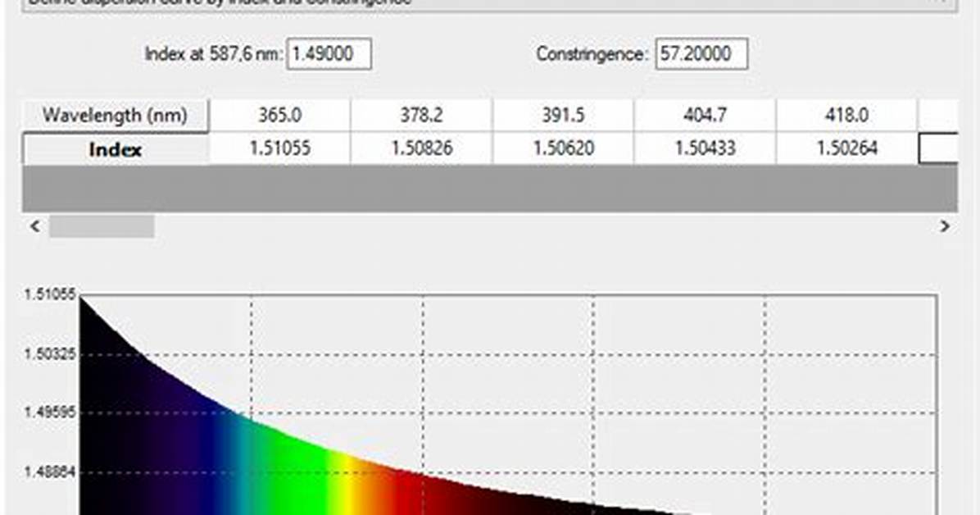Image resolution: width=980 pixels, height=515 pixels.
Task: Select the Wavelength (nm) row header
Action: click(x=115, y=115)
